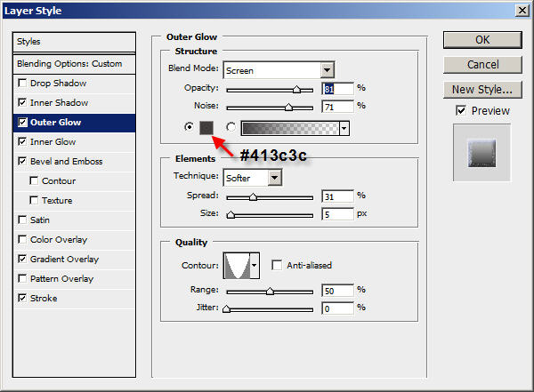
Task: Click the style preview thumbnail
Action: click(x=481, y=153)
